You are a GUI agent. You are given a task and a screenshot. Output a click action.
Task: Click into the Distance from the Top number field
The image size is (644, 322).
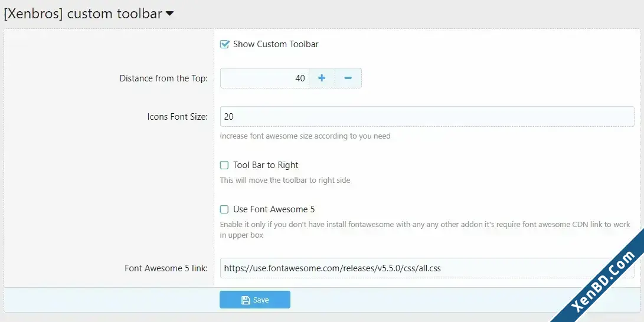click(264, 78)
